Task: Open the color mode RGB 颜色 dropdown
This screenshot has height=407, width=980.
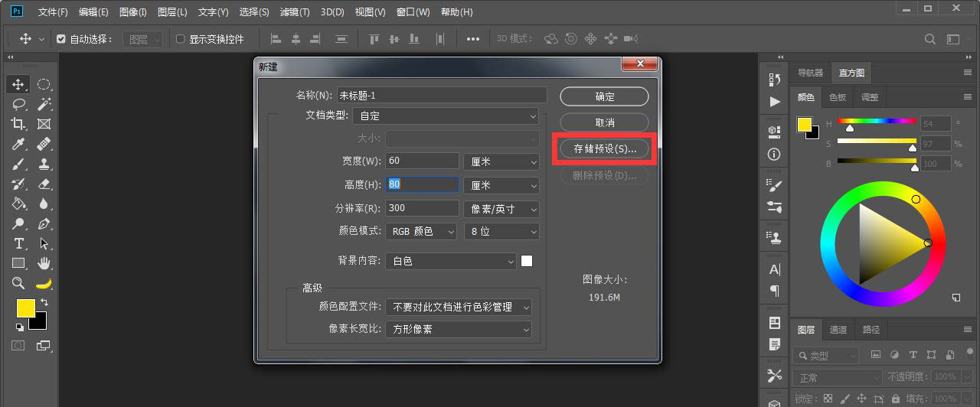Action: click(x=421, y=231)
